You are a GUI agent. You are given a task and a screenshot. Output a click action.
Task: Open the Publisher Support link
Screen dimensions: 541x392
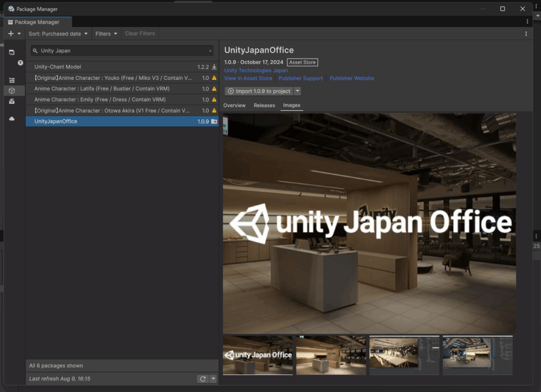pyautogui.click(x=301, y=78)
